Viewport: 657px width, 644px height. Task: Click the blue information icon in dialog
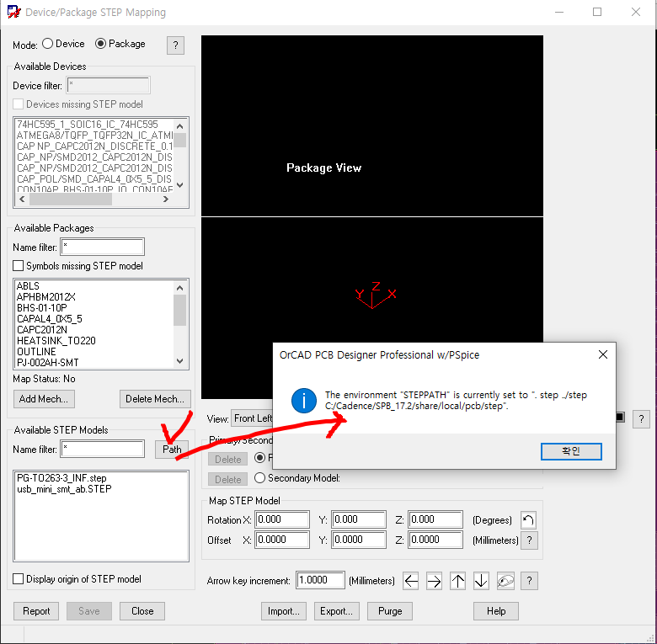[x=304, y=401]
